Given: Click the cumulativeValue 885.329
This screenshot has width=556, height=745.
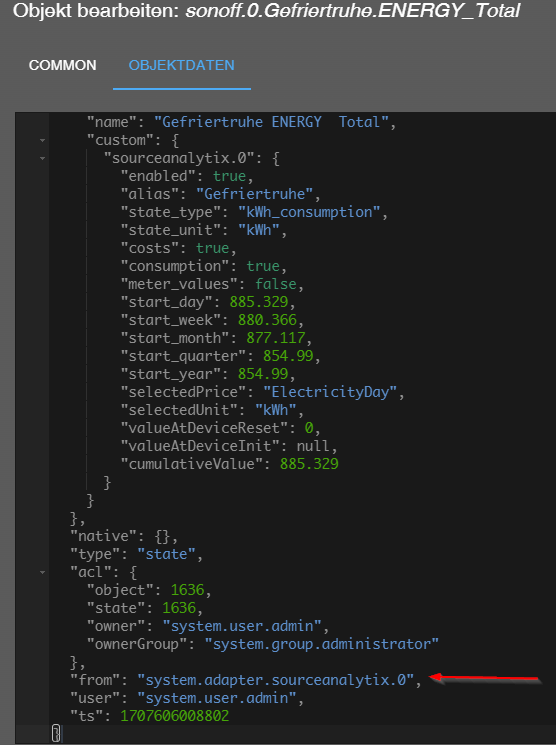Looking at the screenshot, I should pyautogui.click(x=309, y=464).
